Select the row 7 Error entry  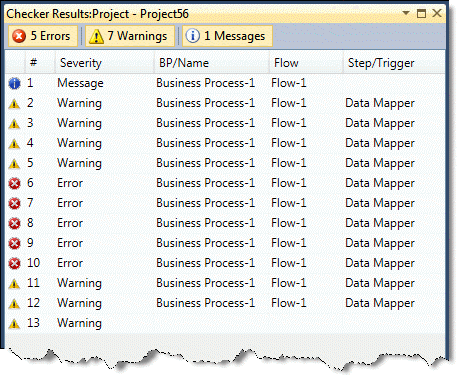click(x=225, y=203)
